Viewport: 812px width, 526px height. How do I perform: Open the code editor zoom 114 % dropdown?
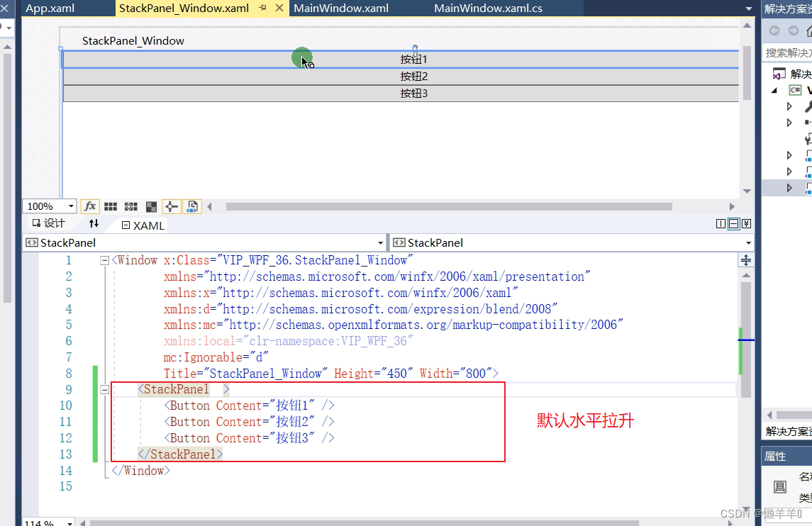pyautogui.click(x=70, y=522)
